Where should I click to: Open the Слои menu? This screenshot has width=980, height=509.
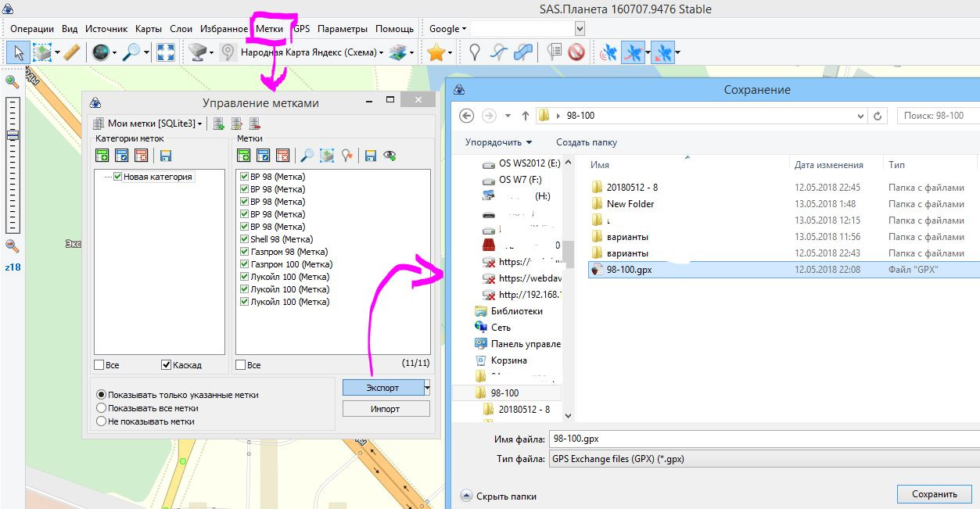[181, 29]
